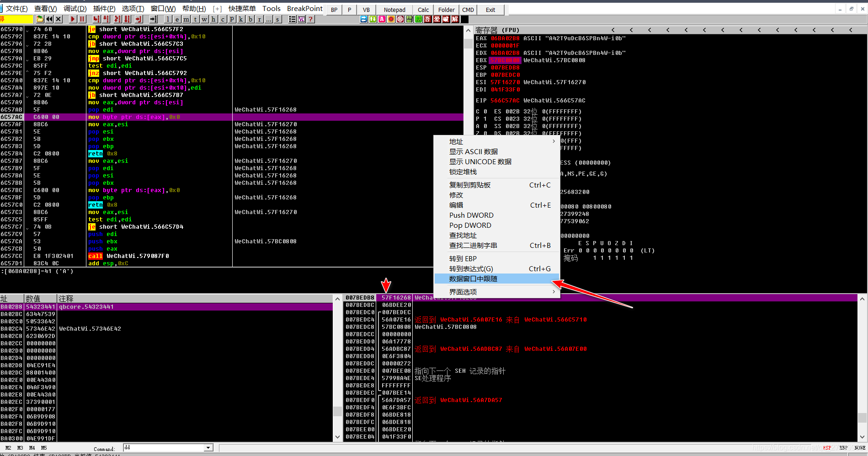Screen dimensions: 868x456
Task: Click the Exit shortcut button
Action: [490, 10]
